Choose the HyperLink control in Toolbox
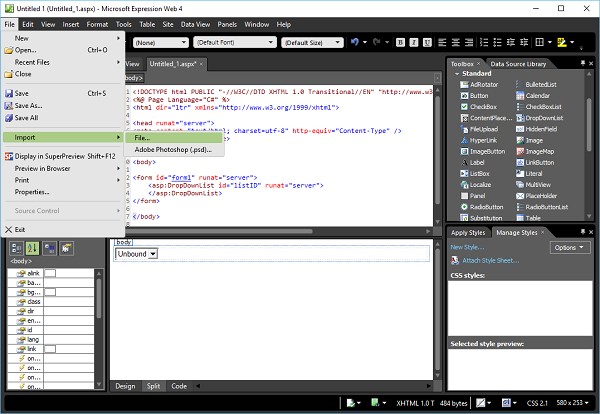 [485, 140]
